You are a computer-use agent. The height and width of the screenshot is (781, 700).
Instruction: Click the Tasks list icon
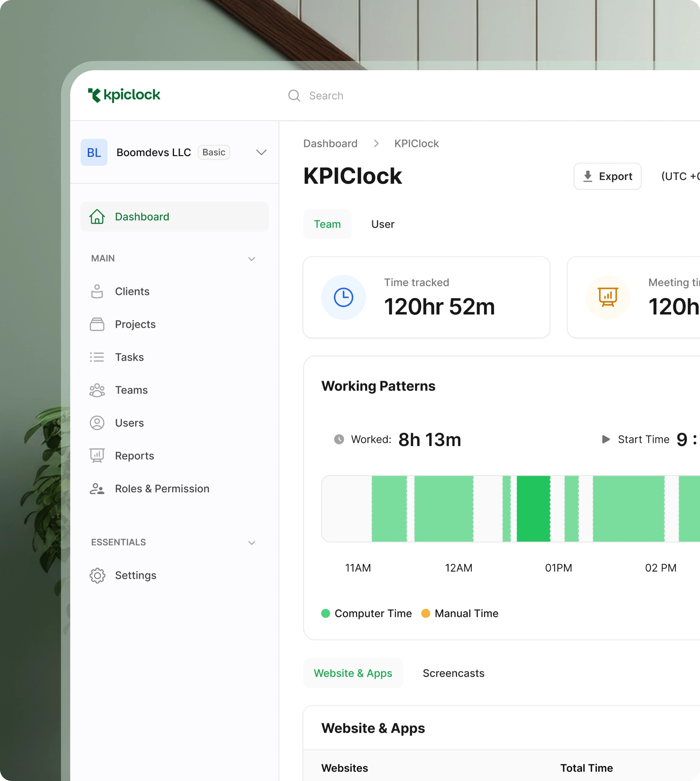pyautogui.click(x=97, y=357)
